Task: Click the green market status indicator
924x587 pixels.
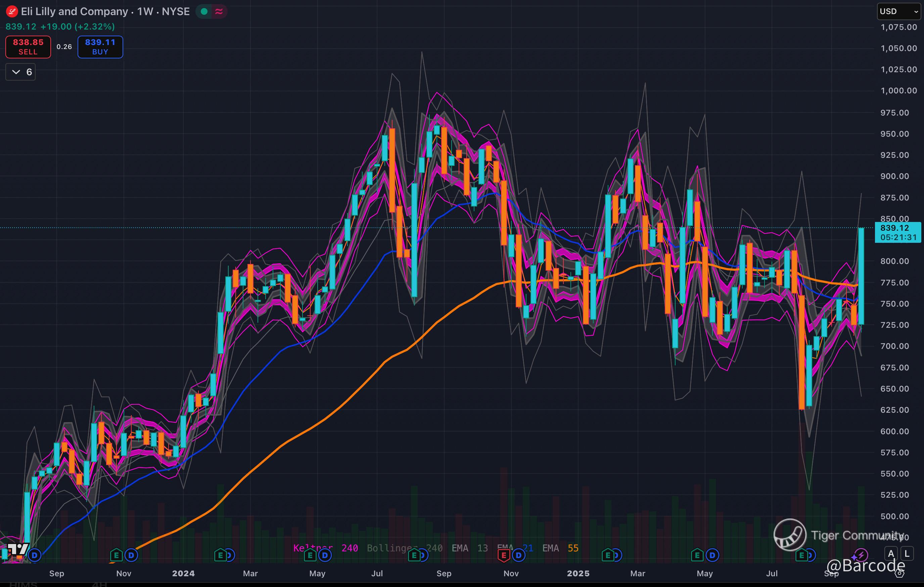Action: click(204, 11)
